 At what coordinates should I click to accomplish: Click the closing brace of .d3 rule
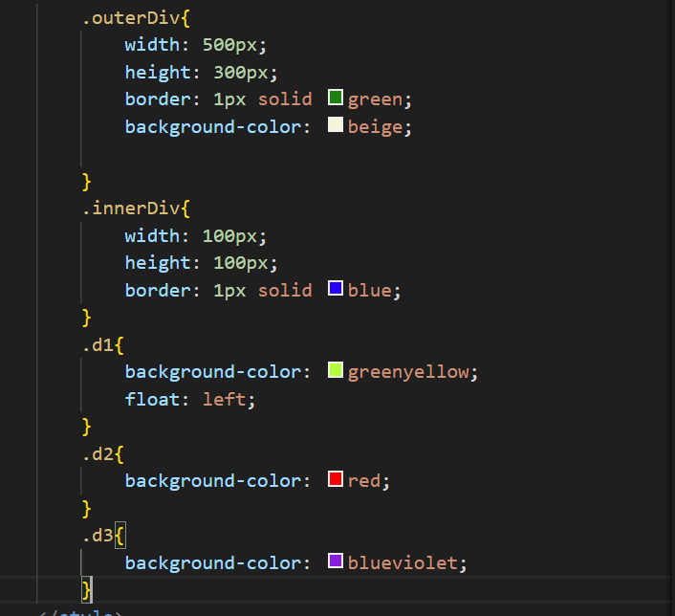[87, 588]
